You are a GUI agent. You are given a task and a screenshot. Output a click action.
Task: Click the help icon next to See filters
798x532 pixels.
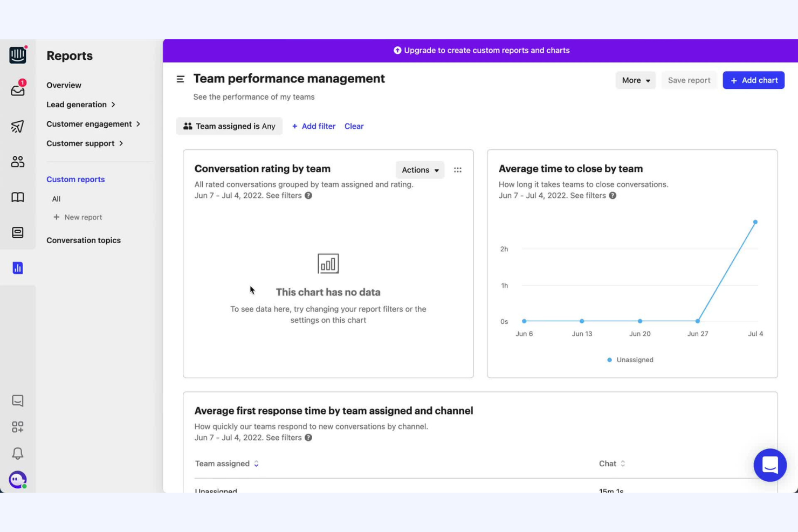pyautogui.click(x=308, y=195)
